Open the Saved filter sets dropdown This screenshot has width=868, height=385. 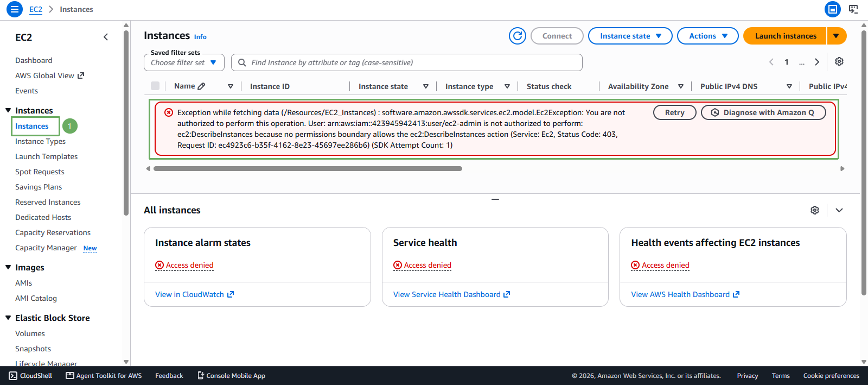tap(184, 62)
